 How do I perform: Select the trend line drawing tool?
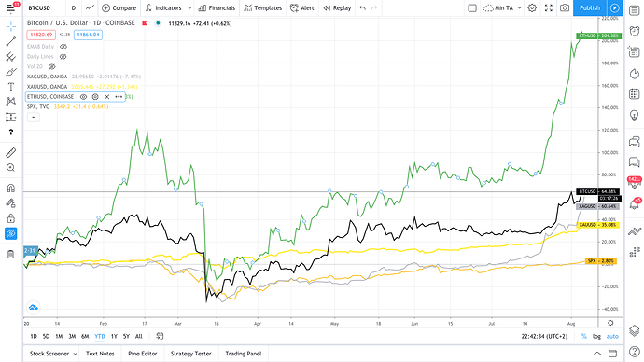tap(11, 41)
